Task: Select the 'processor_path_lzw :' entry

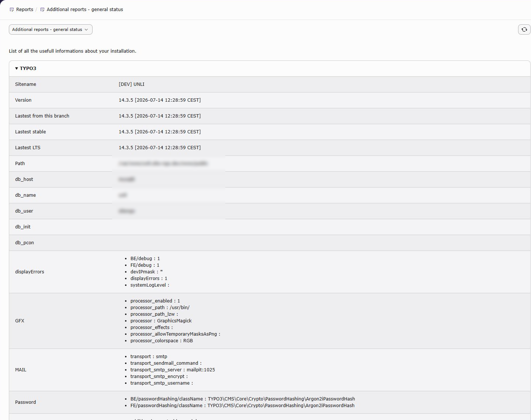Action: pyautogui.click(x=154, y=314)
